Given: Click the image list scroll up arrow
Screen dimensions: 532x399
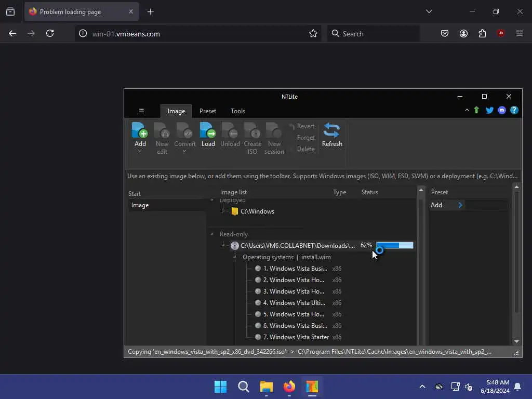Looking at the screenshot, I should click(421, 190).
